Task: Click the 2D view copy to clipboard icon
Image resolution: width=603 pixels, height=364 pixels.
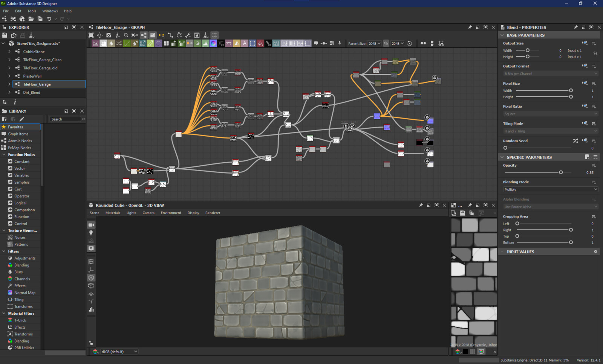Action: pos(471,213)
